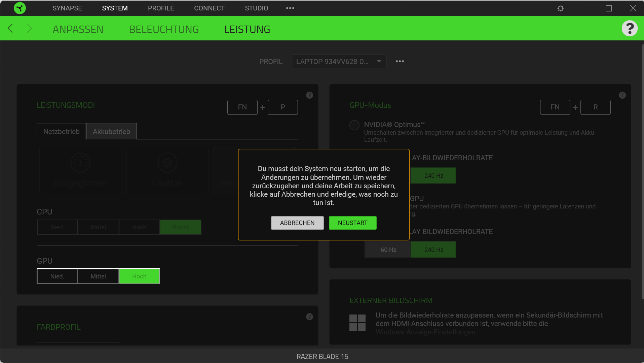Switch to the ANPASSEN tab
The height and width of the screenshot is (363, 644).
pos(78,29)
